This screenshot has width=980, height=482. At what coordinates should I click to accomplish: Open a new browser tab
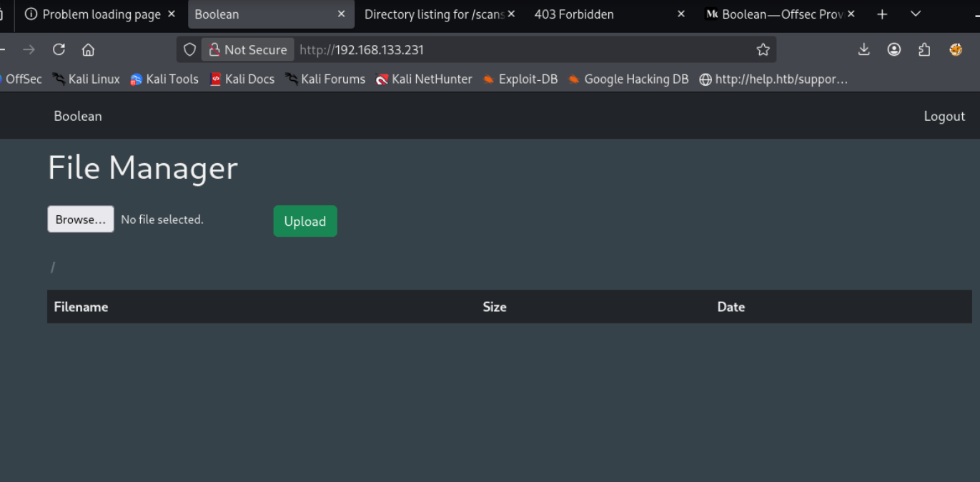[x=882, y=14]
